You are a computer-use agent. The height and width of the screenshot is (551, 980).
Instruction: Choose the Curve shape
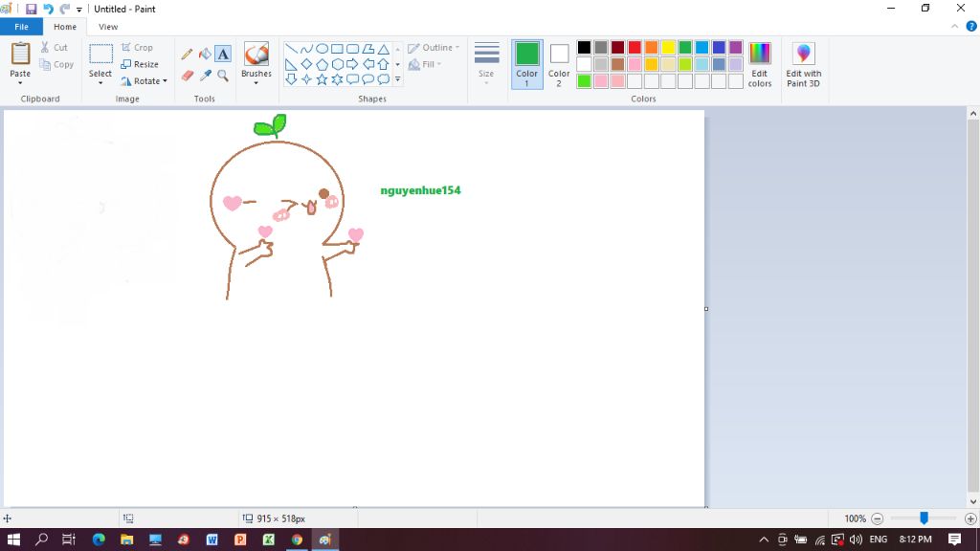pyautogui.click(x=306, y=49)
